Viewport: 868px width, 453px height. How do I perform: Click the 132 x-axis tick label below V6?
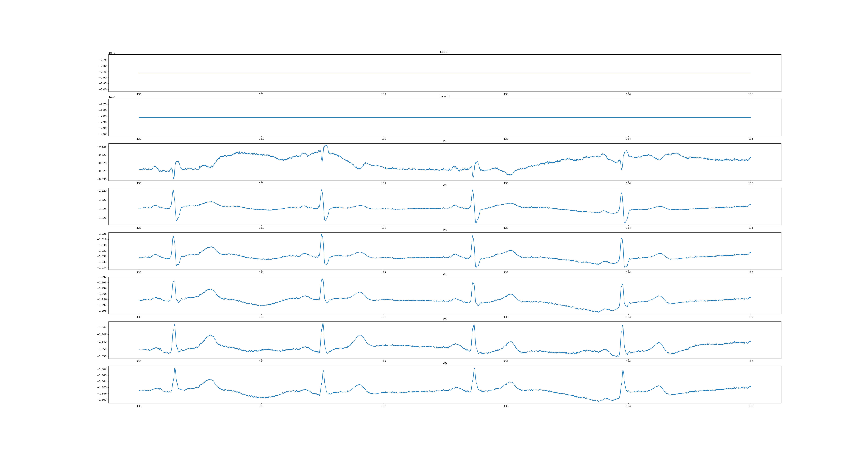[384, 406]
